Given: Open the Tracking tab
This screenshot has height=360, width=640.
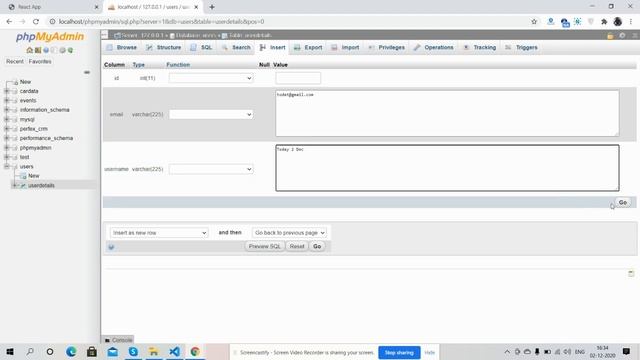Looking at the screenshot, I should pyautogui.click(x=480, y=47).
